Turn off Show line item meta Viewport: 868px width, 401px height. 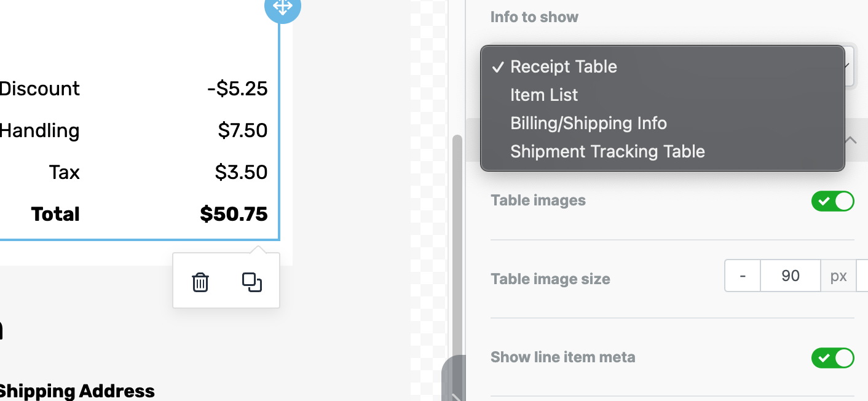coord(832,357)
